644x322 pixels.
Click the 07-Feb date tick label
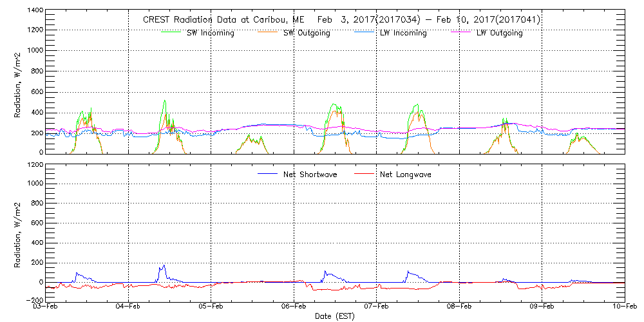click(x=376, y=307)
